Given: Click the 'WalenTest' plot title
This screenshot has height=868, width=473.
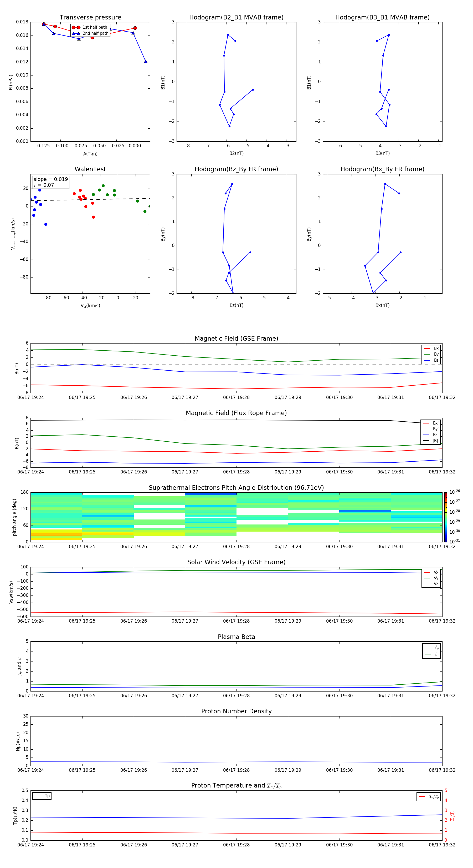Looking at the screenshot, I should click(90, 169).
